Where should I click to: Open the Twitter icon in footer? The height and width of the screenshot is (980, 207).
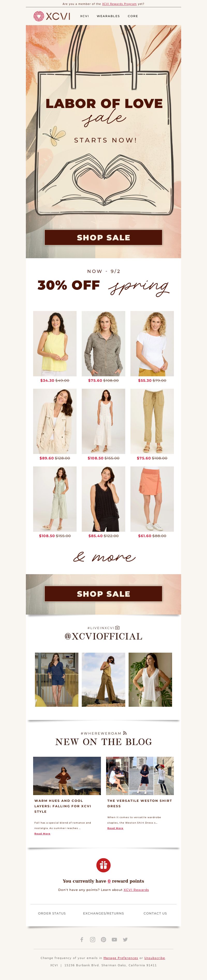[125, 939]
